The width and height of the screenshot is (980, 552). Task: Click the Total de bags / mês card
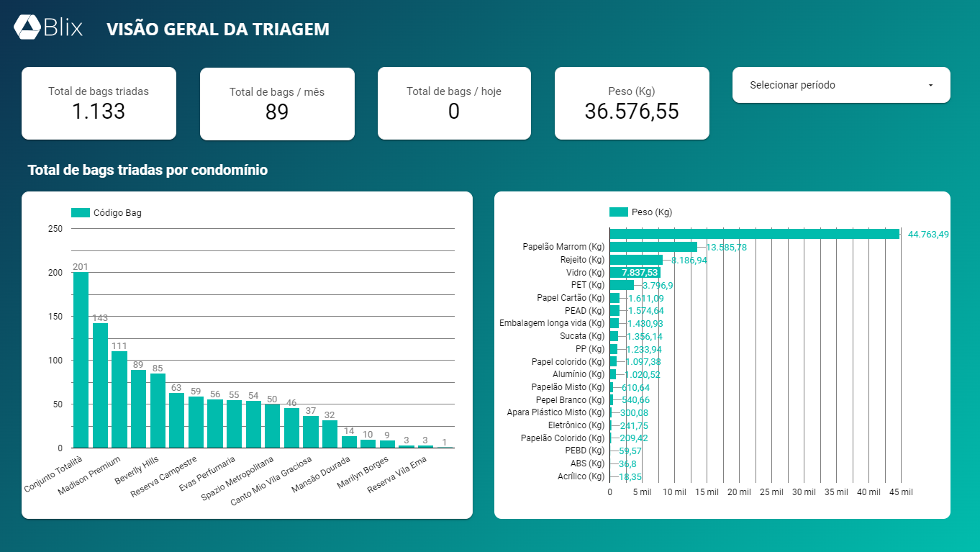tap(277, 104)
